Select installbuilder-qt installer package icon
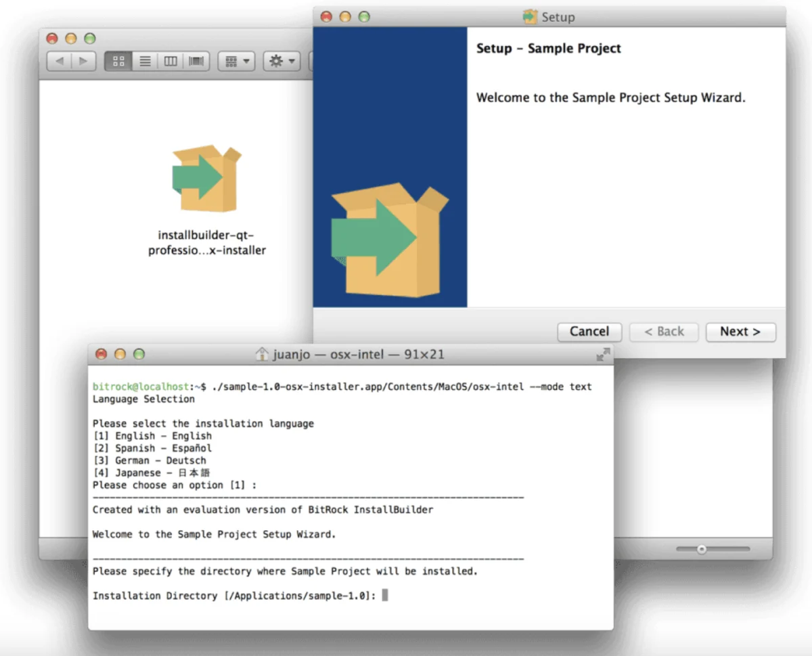812x656 pixels. click(x=206, y=178)
